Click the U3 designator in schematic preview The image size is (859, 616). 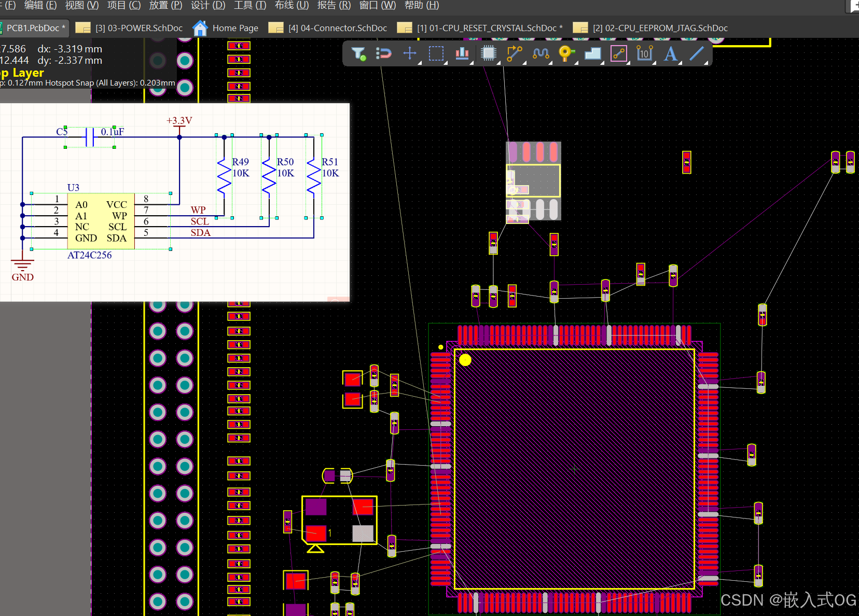point(73,188)
